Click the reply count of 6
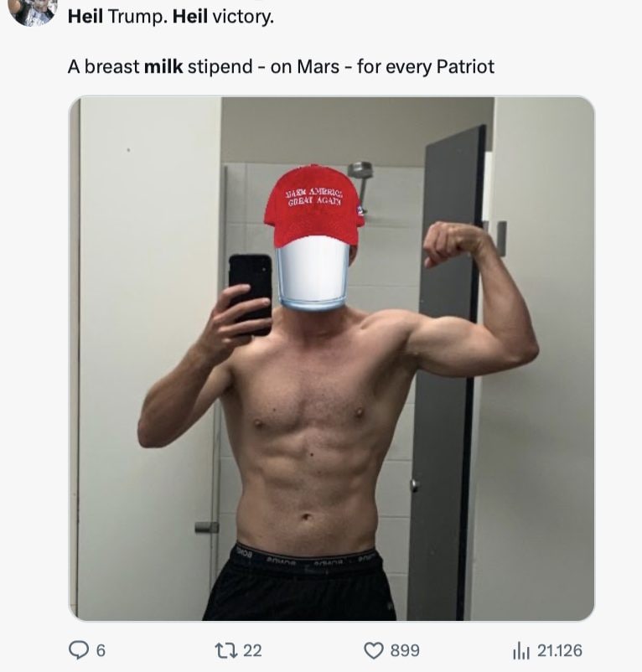Screen dimensions: 642x672 pos(101,650)
